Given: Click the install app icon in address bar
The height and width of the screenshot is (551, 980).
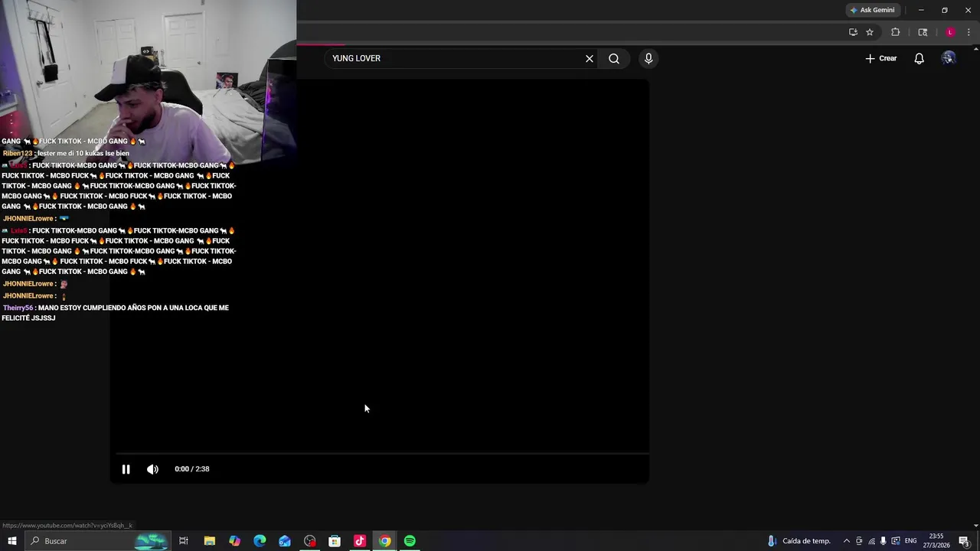Looking at the screenshot, I should click(x=853, y=32).
